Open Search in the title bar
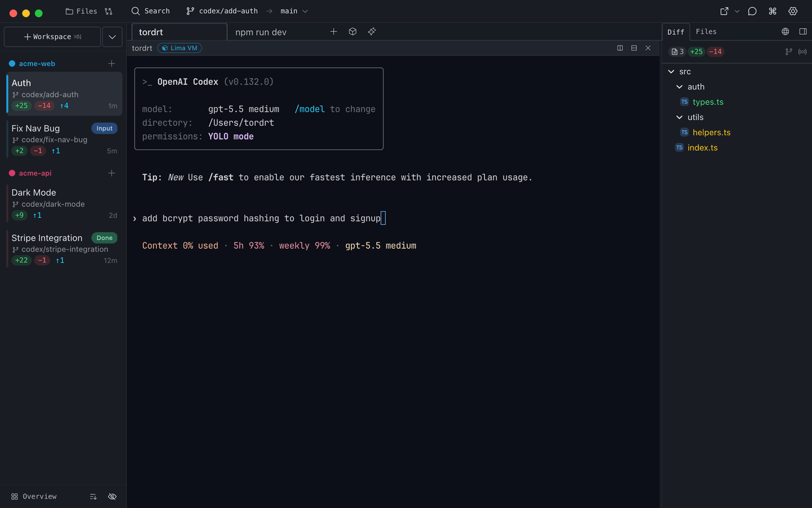Image resolution: width=812 pixels, height=508 pixels. 150,11
